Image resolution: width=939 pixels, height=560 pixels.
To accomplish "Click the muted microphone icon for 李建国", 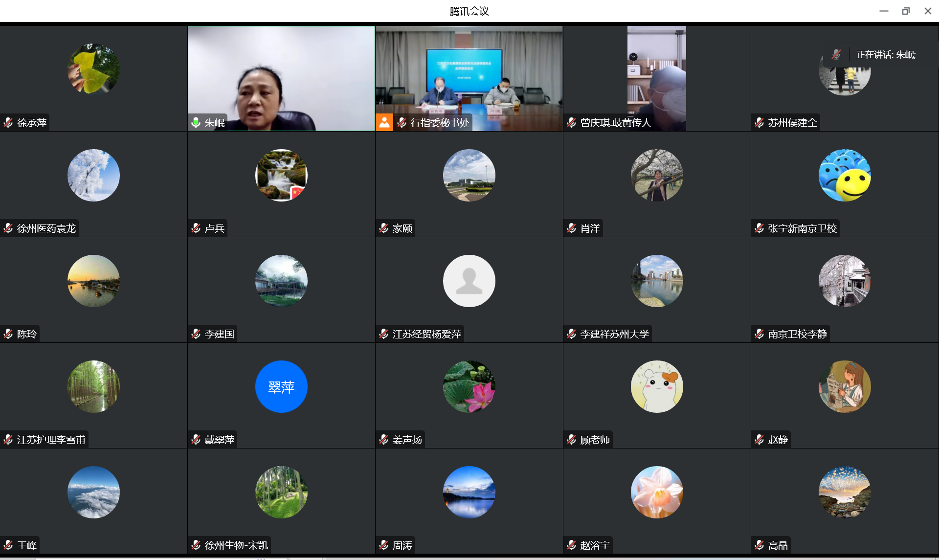I will pyautogui.click(x=196, y=334).
